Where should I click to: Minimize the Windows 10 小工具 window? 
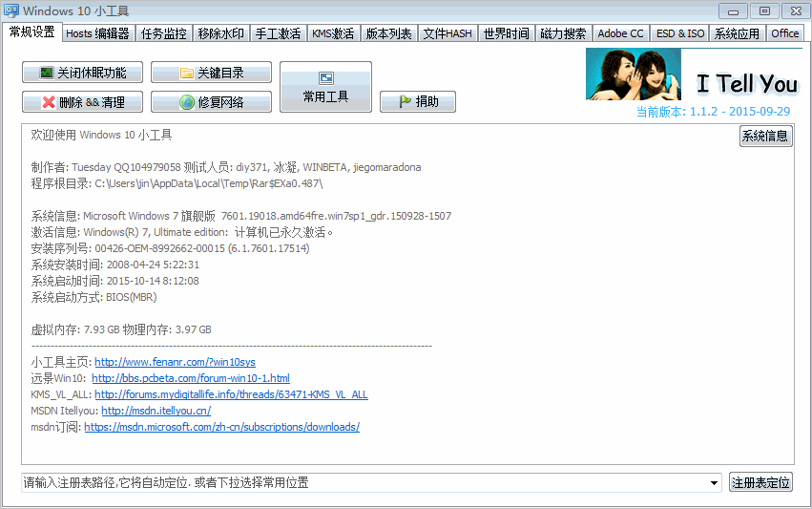tap(733, 11)
